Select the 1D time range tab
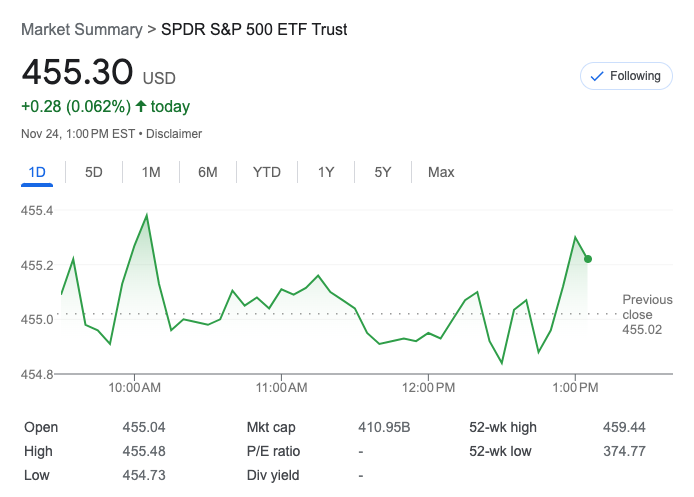The height and width of the screenshot is (497, 694). click(37, 172)
